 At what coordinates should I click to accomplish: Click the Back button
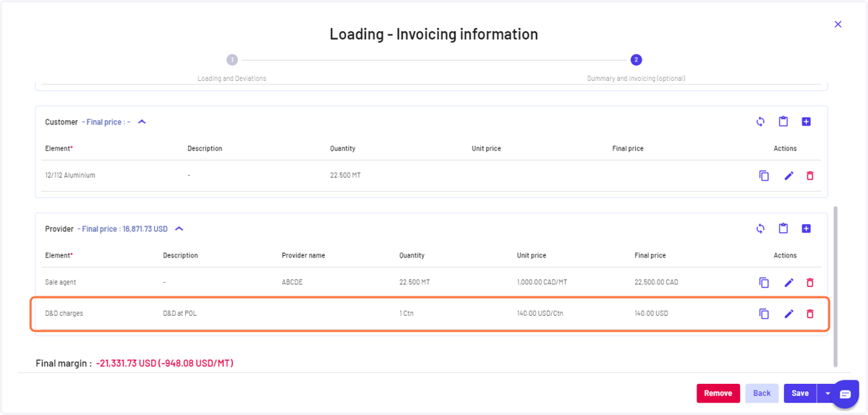pyautogui.click(x=762, y=393)
